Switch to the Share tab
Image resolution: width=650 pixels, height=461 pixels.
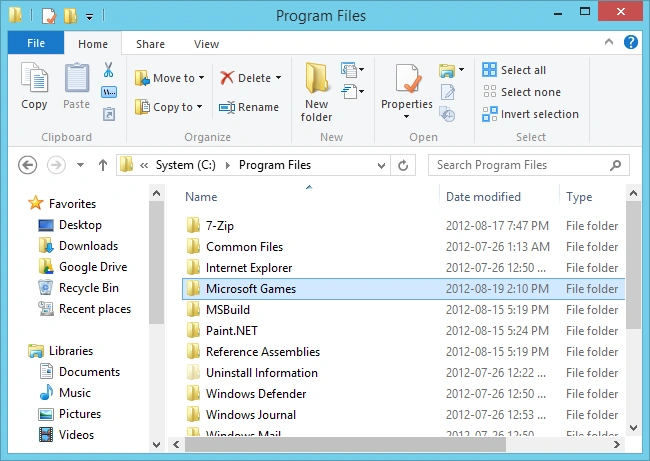[150, 44]
